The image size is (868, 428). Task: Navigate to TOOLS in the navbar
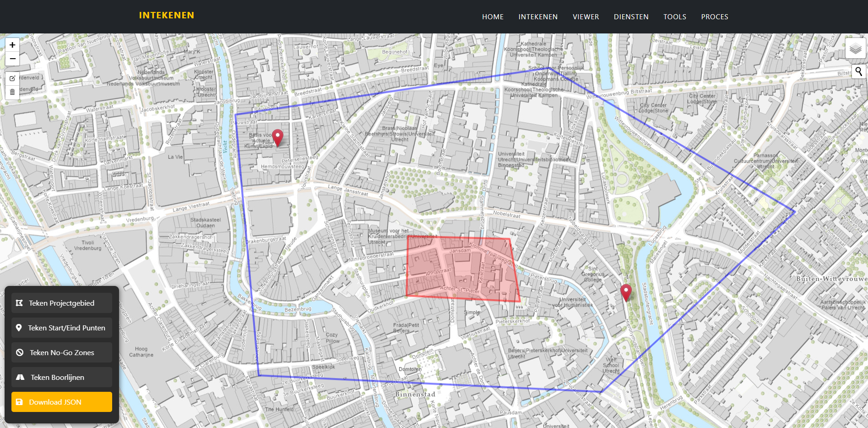coord(674,17)
